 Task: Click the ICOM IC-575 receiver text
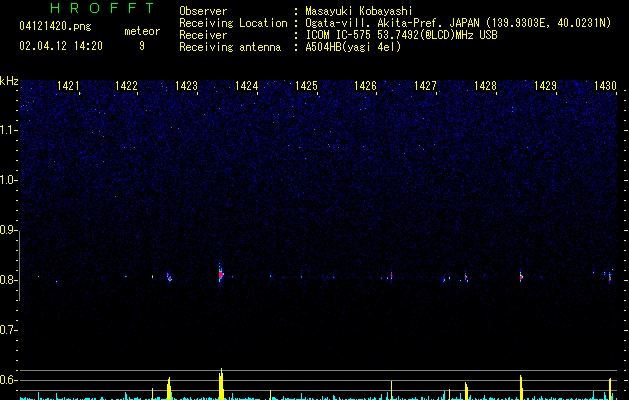pyautogui.click(x=337, y=35)
